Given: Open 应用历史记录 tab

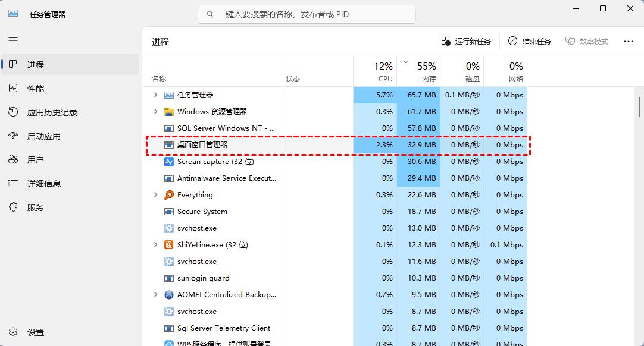Looking at the screenshot, I should [x=70, y=112].
